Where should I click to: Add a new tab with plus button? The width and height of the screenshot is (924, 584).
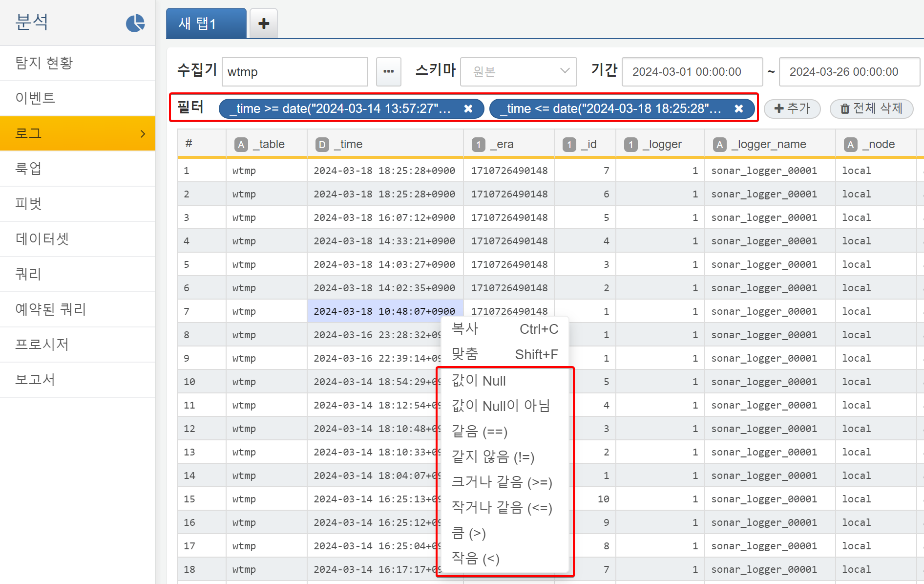264,23
